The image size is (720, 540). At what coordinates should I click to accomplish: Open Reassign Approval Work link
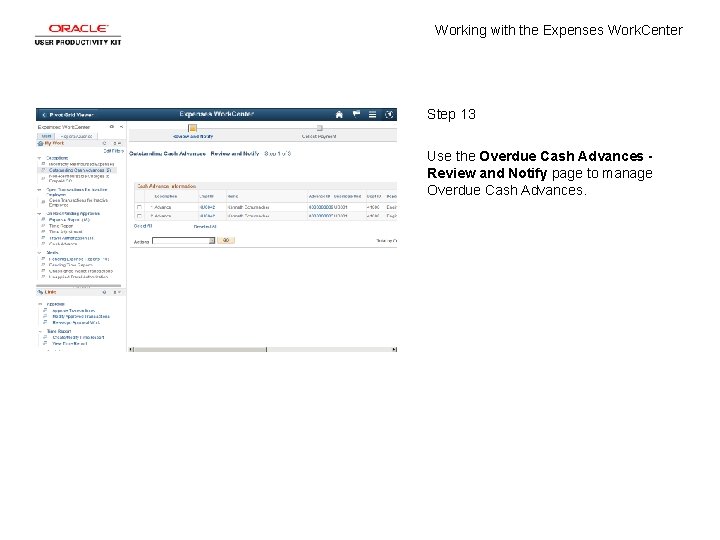[x=76, y=323]
